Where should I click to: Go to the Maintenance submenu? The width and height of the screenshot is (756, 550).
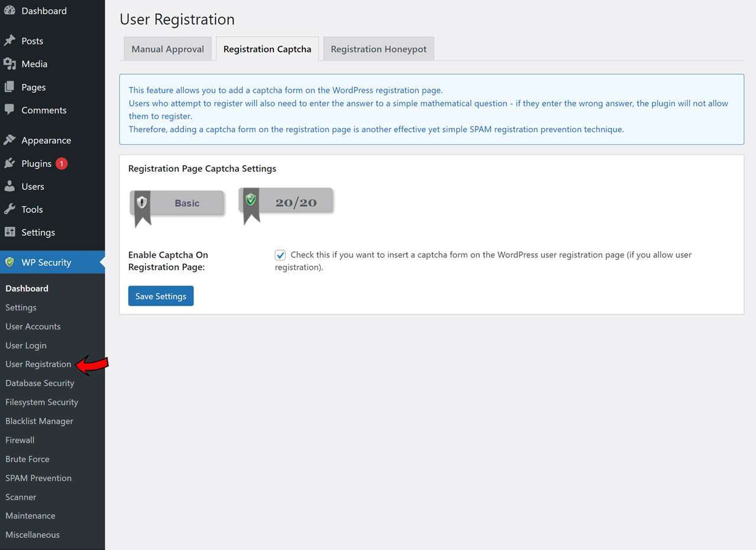30,516
